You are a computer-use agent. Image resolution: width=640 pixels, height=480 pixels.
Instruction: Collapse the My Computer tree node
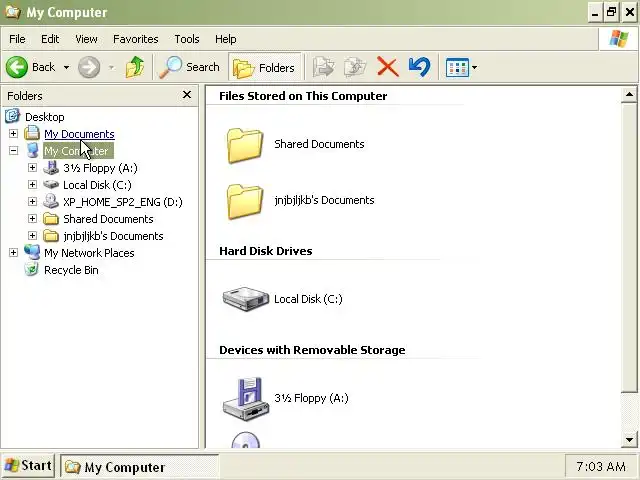tap(13, 151)
